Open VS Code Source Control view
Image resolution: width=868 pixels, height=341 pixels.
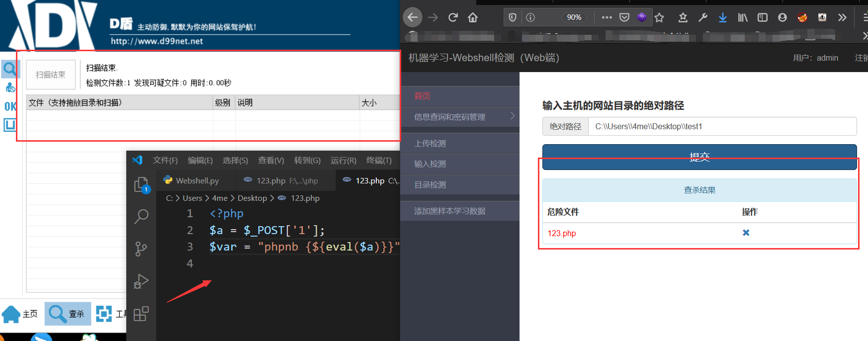(141, 249)
